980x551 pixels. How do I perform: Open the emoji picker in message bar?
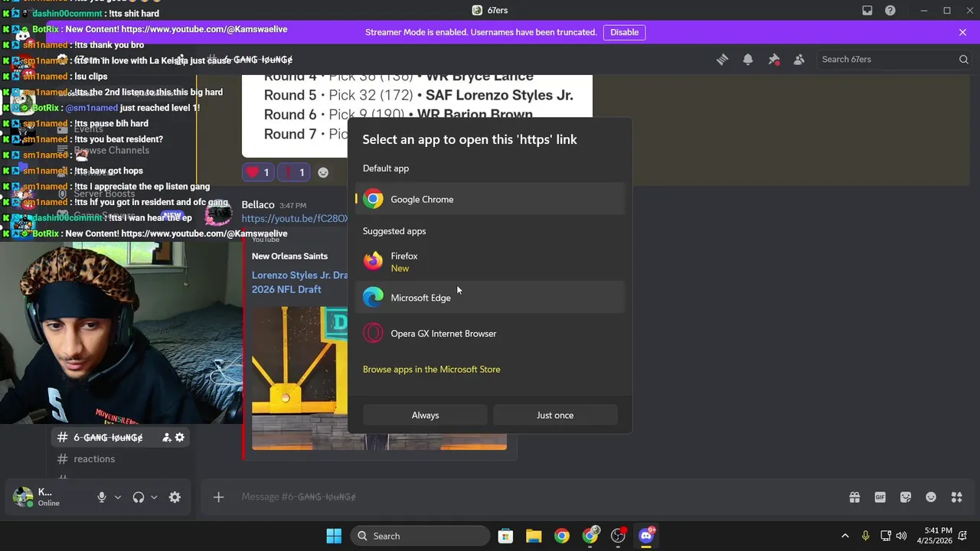coord(931,497)
